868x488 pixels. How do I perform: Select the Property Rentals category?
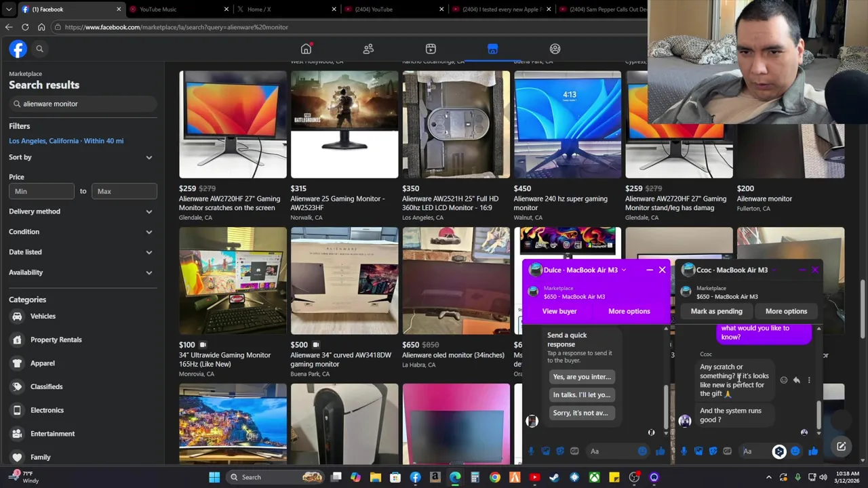click(x=81, y=340)
